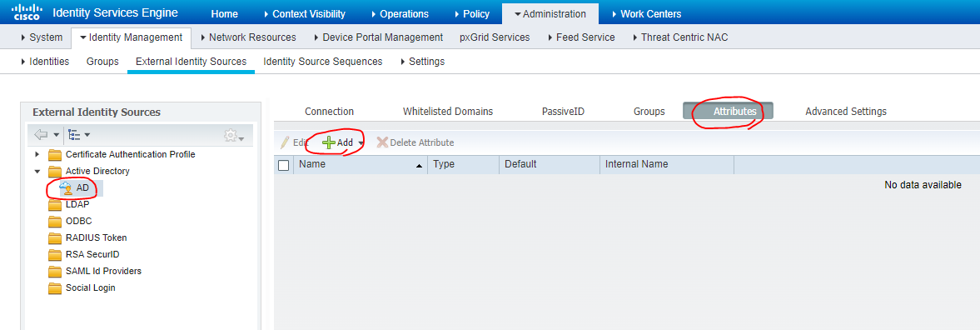Sort by the Name column arrow
The image size is (980, 330).
tap(419, 166)
